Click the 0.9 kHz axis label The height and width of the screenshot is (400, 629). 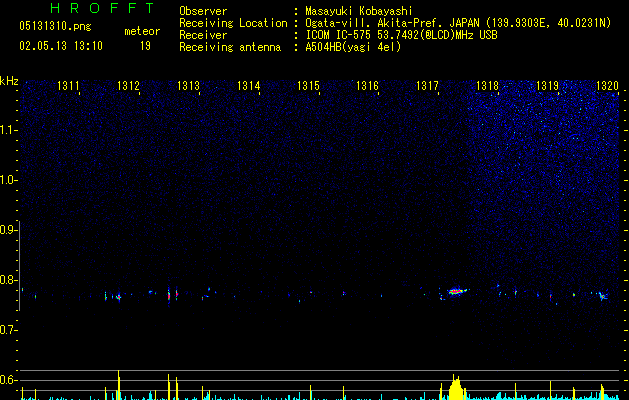pos(8,230)
